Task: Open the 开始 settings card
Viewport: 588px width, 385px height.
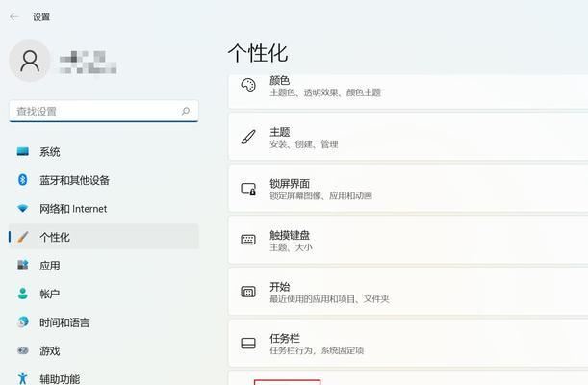Action: click(408, 292)
